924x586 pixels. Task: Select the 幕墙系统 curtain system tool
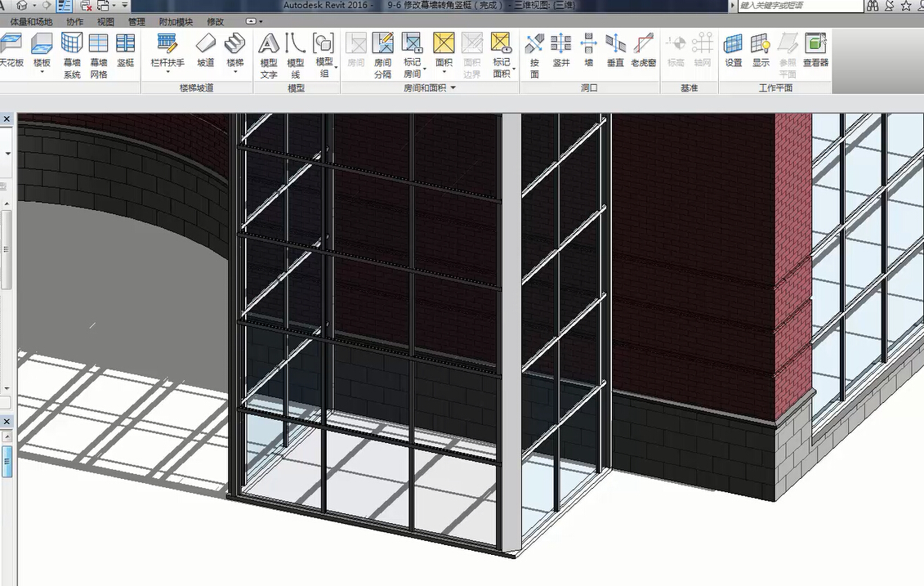(72, 54)
